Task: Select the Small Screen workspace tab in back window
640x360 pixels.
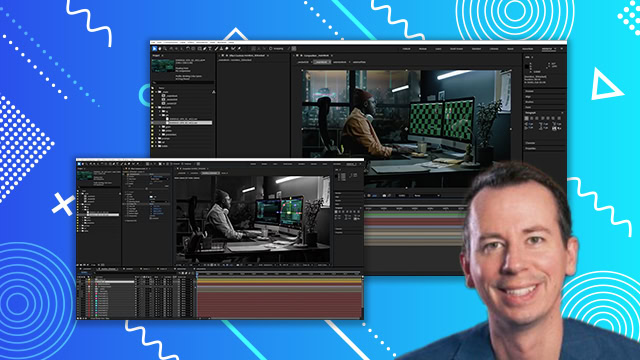Action: 456,49
